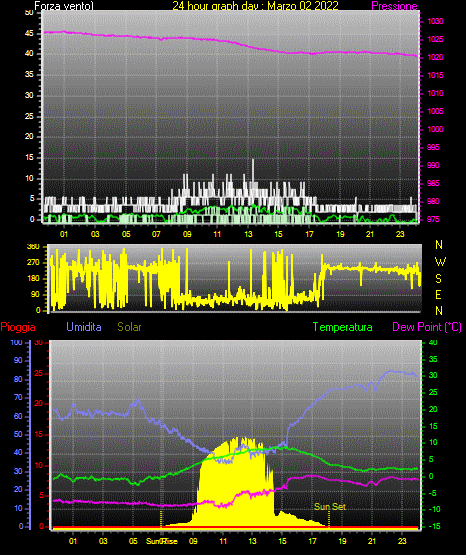Screen dimensions: 466x555
Task: Select the Solar legend label
Action: (130, 327)
